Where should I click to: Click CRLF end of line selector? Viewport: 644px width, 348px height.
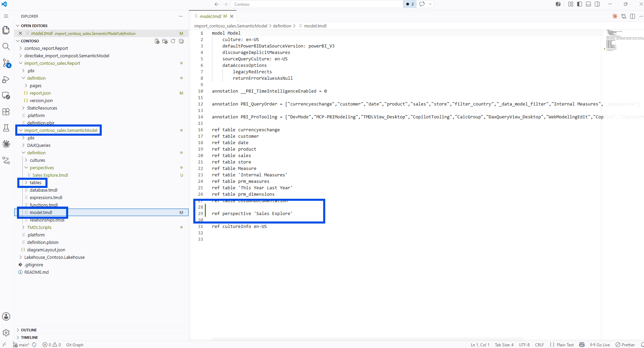tap(539, 345)
